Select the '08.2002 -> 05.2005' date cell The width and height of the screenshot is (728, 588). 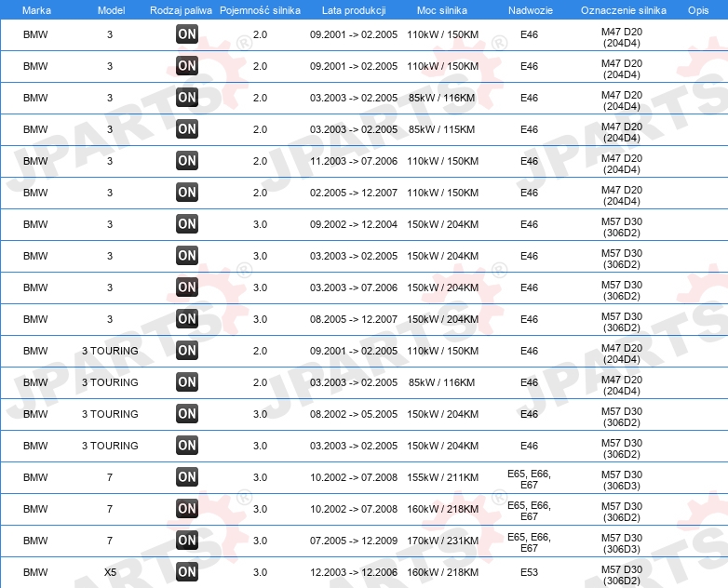click(x=354, y=414)
